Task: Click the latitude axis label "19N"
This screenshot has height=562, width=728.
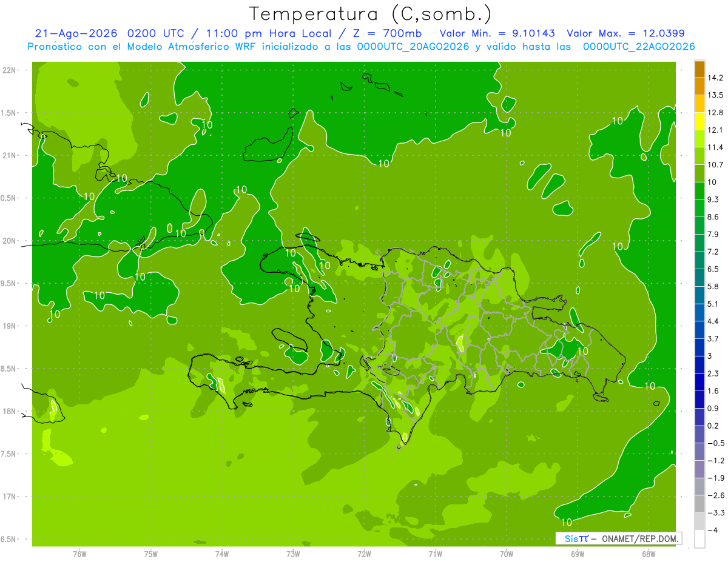Action: click(10, 326)
